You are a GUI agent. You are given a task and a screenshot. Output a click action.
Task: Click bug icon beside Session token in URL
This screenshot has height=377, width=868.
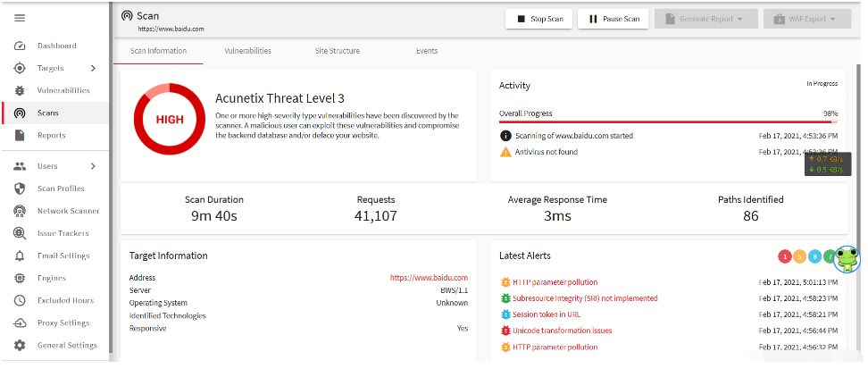pos(505,314)
